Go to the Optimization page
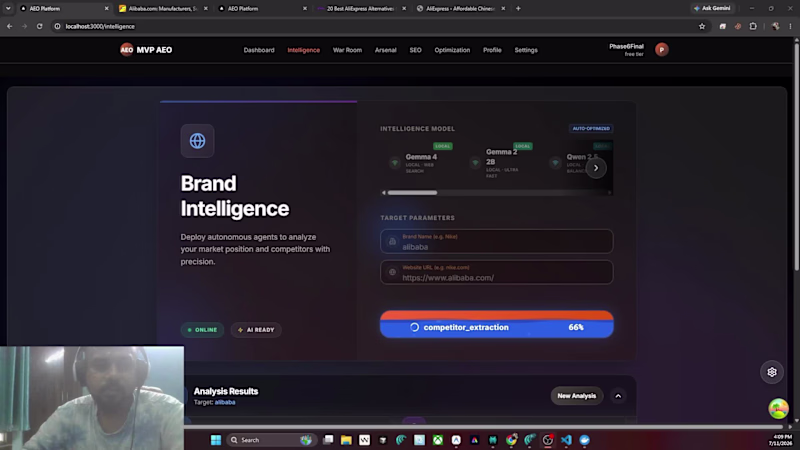Screen dimensions: 800x450 pyautogui.click(x=452, y=50)
